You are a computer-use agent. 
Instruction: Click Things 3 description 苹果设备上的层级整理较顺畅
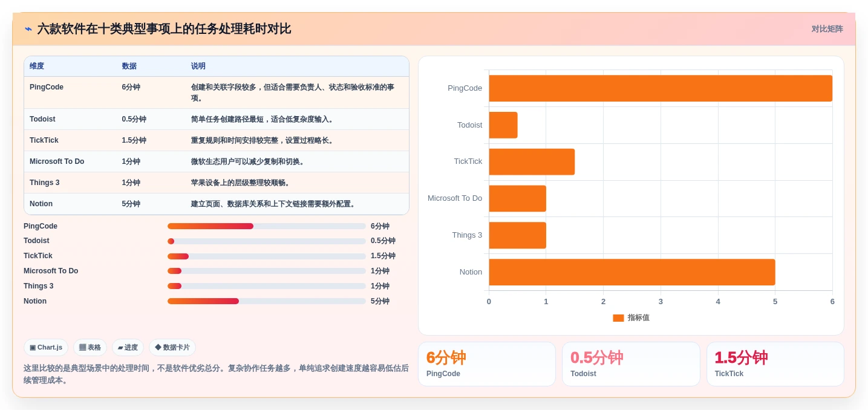click(242, 183)
